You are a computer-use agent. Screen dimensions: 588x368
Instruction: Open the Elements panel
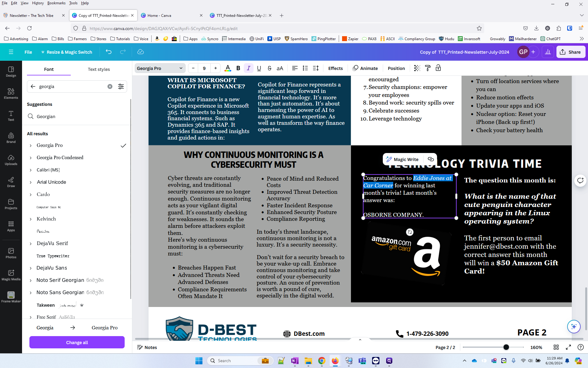[x=11, y=94]
